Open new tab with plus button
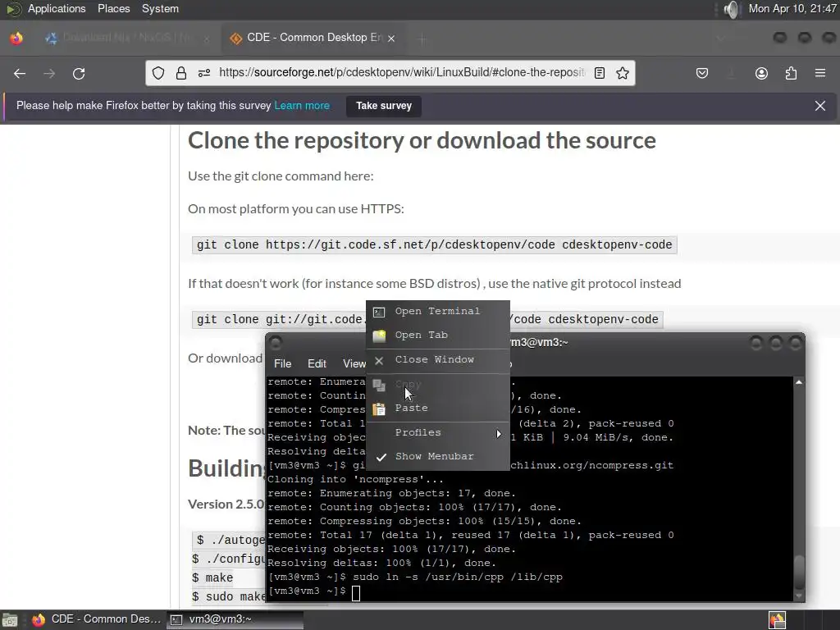The height and width of the screenshot is (630, 840). [422, 39]
